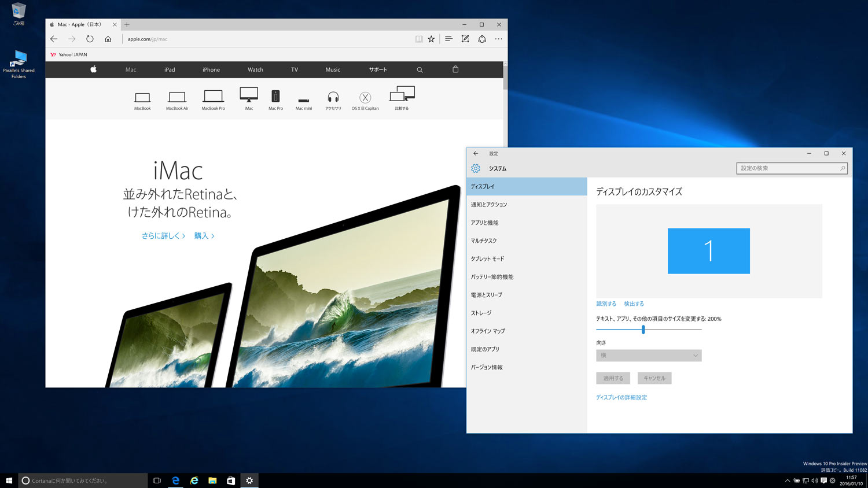Select マルチタスク in Settings sidebar

tap(527, 241)
